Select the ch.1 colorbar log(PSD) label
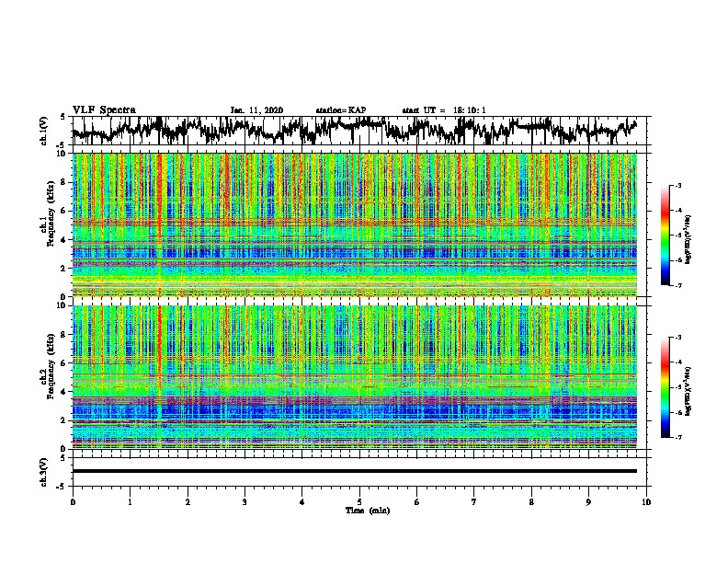The image size is (728, 563). click(688, 239)
